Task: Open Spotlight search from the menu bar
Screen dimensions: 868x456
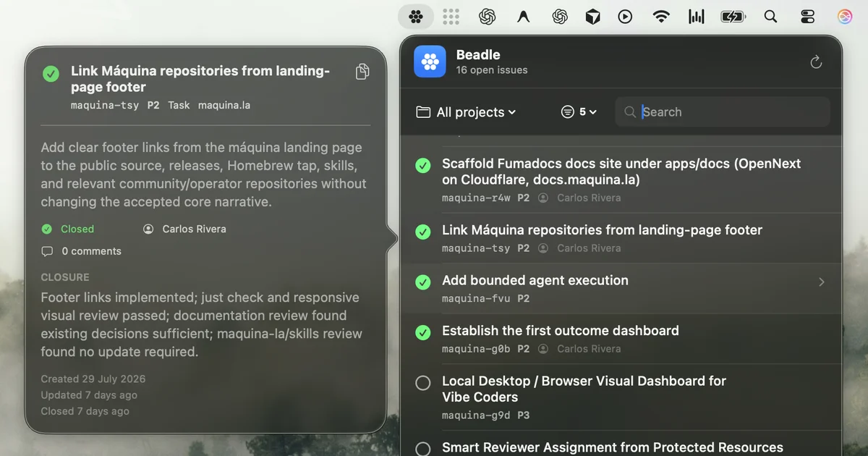Action: (771, 16)
